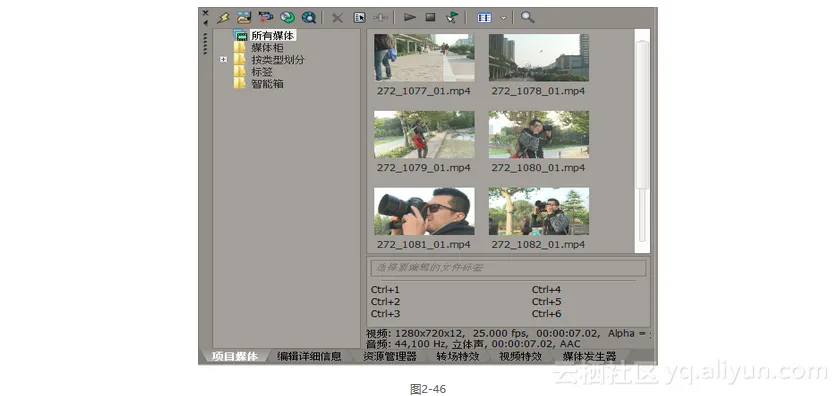The height and width of the screenshot is (396, 839).
Task: Select the 按类型划分 folder
Action: coord(278,59)
